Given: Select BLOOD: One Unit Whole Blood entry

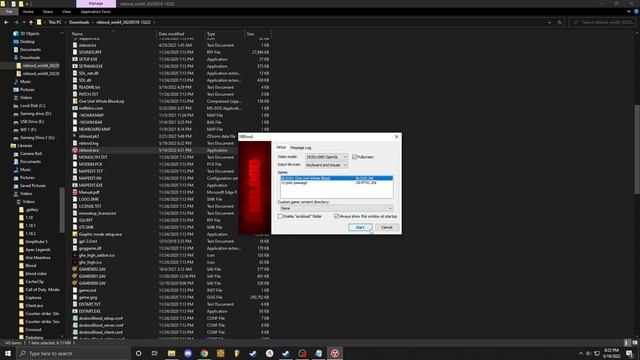Looking at the screenshot, I should click(336, 178).
